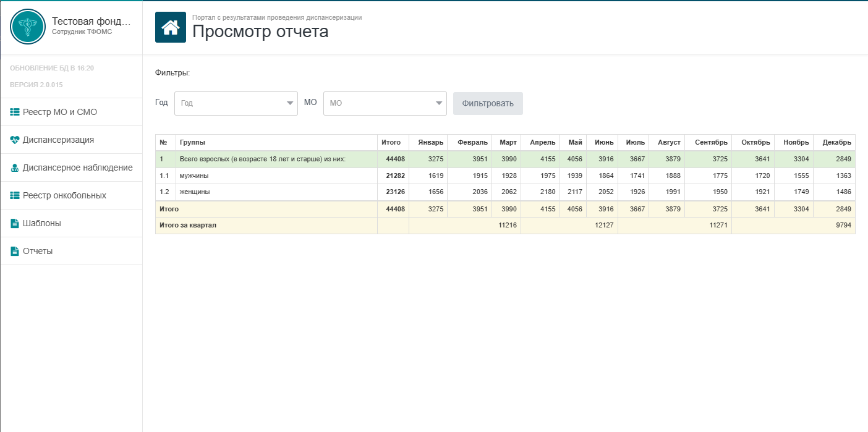This screenshot has width=868, height=432.
Task: Click the medical caduceus logo avatar
Action: [28, 27]
